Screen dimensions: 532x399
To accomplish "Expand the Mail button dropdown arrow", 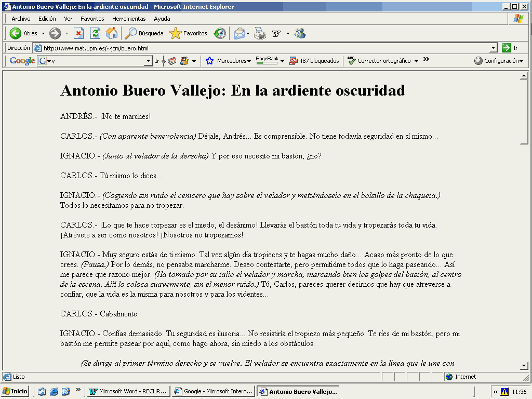I will (x=248, y=33).
